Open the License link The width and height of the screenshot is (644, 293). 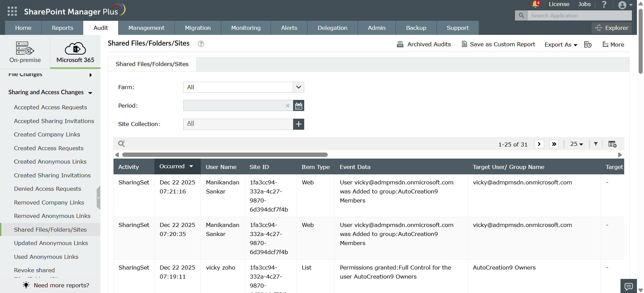click(559, 4)
